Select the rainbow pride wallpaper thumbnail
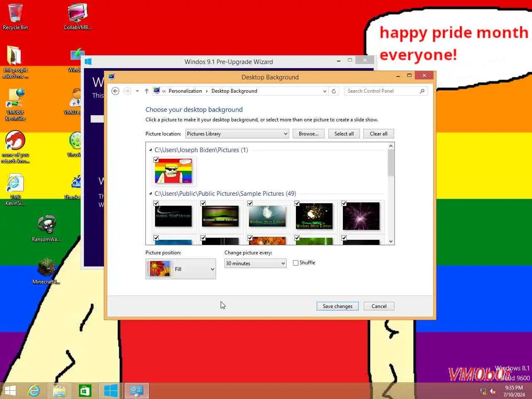Screen dimensions: 532x399 click(174, 171)
